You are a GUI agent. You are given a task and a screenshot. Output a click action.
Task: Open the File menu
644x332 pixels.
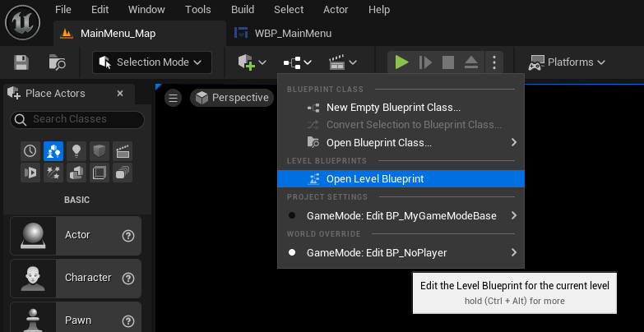(63, 9)
